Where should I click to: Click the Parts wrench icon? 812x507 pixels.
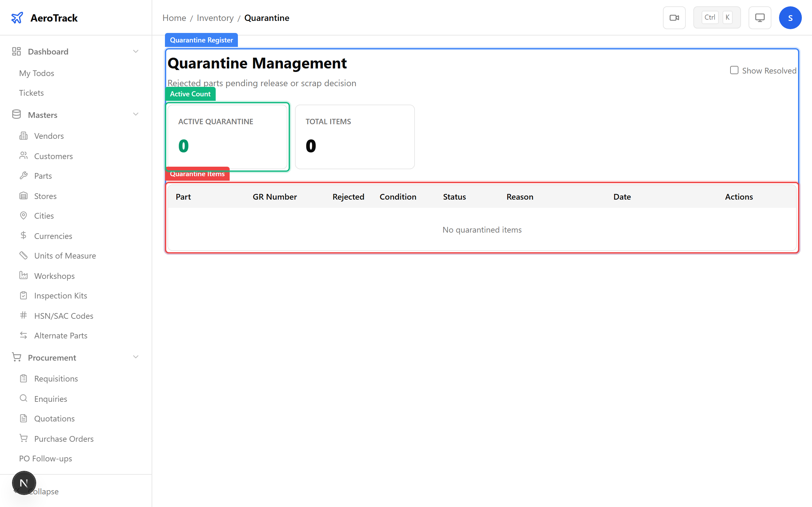[x=23, y=175]
